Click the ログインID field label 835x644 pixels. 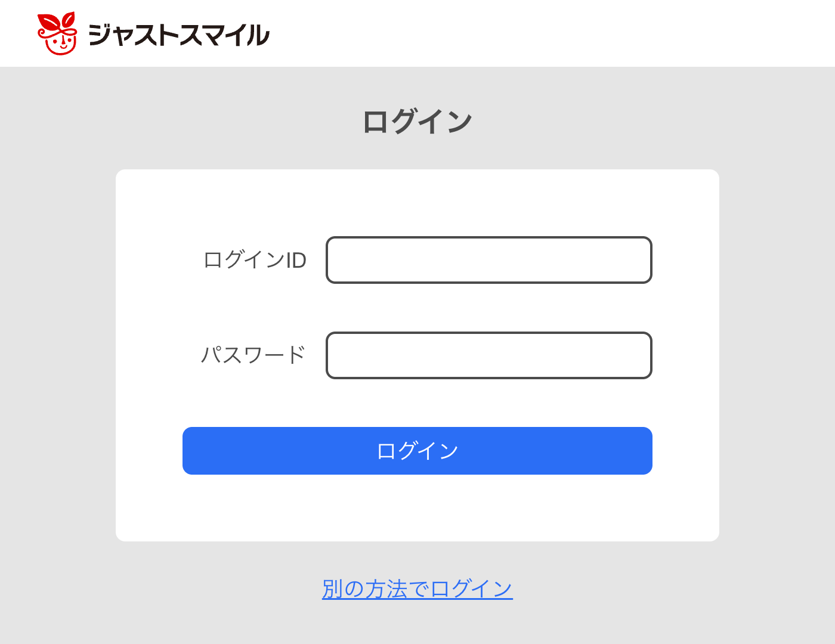[255, 260]
